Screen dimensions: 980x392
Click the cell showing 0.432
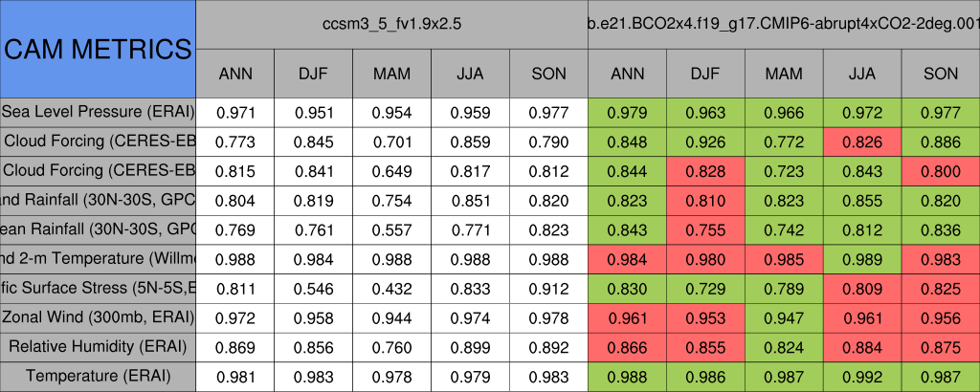tap(391, 288)
